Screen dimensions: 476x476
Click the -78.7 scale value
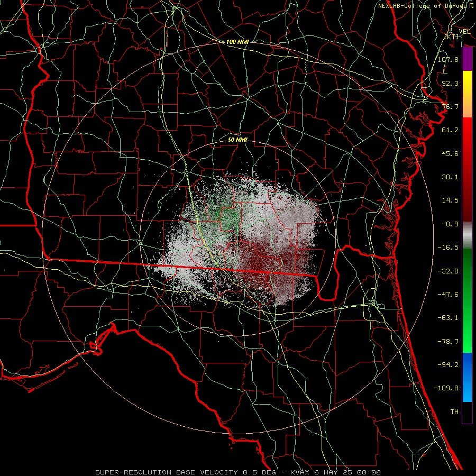[x=448, y=342]
